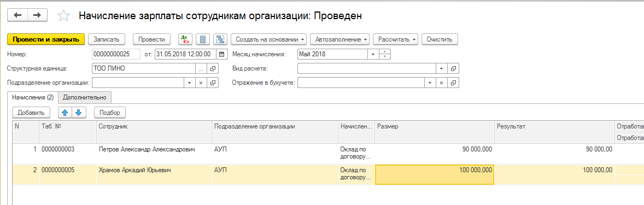Viewport: 644px width, 205px height.
Task: Expand Месяц начисления dropdown list
Action: [373, 54]
